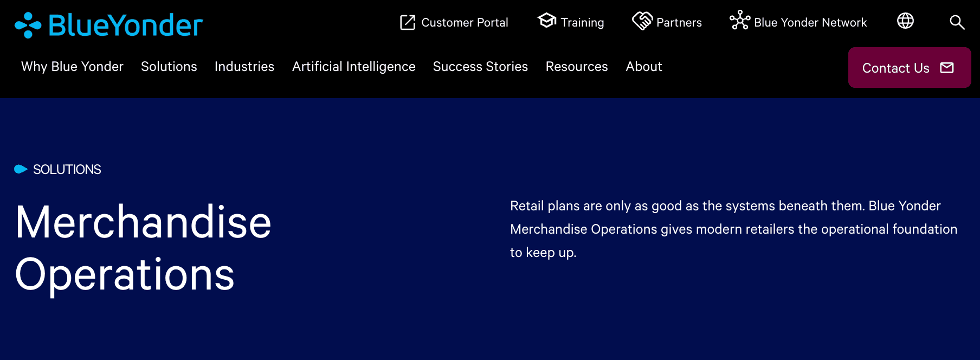
Task: Open the language globe selector
Action: pyautogui.click(x=905, y=21)
